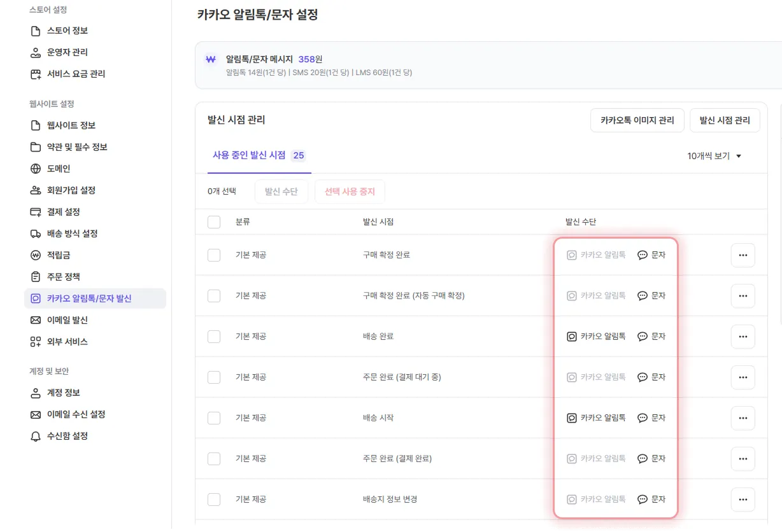Click 카카오 알림톡 icon in 결제 대기 중 row
The width and height of the screenshot is (782, 532).
572,377
